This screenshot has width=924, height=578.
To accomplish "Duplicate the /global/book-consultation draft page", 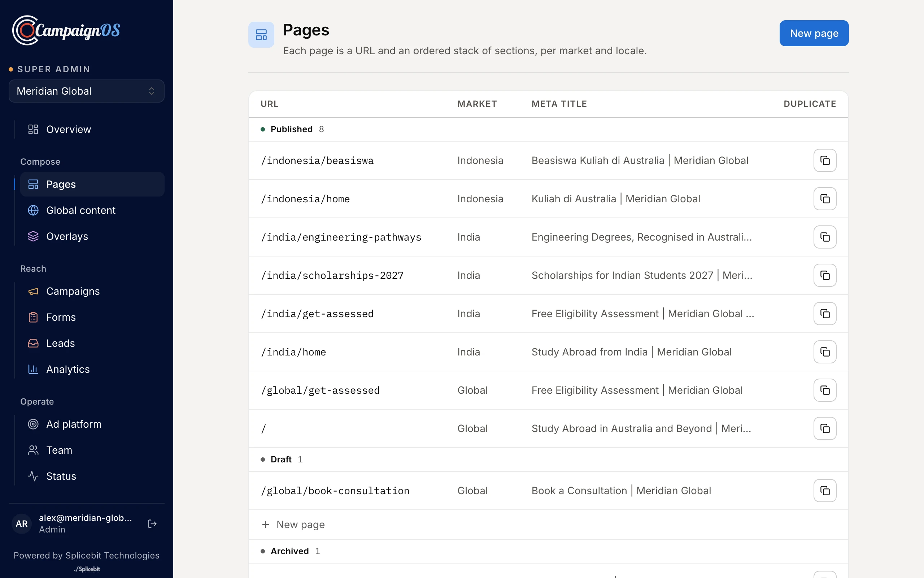I will pyautogui.click(x=825, y=491).
